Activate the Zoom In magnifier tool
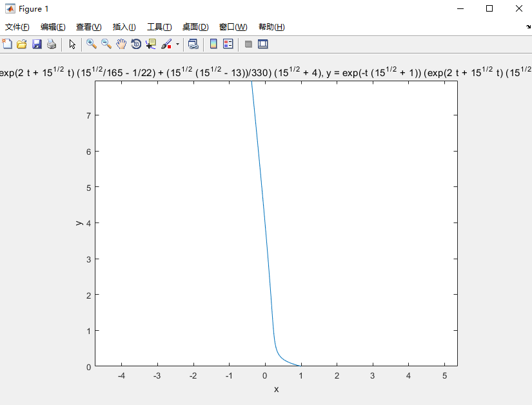 (x=92, y=44)
